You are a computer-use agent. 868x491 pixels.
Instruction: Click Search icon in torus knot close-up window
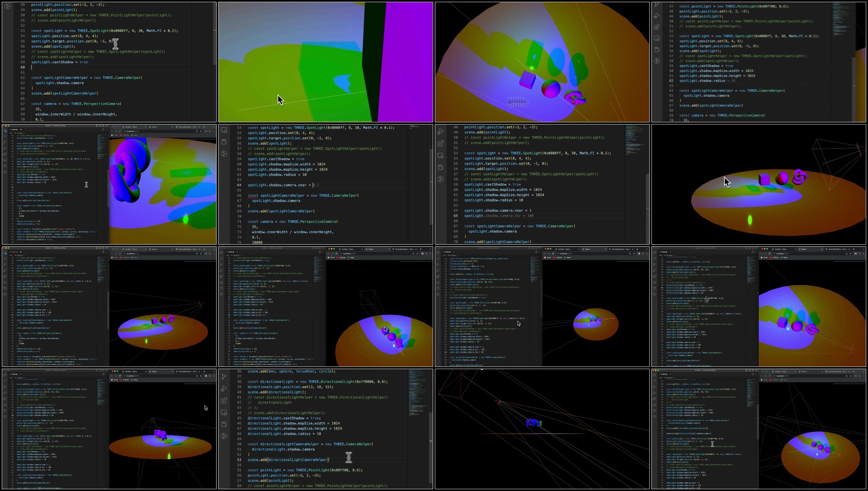click(x=5, y=136)
